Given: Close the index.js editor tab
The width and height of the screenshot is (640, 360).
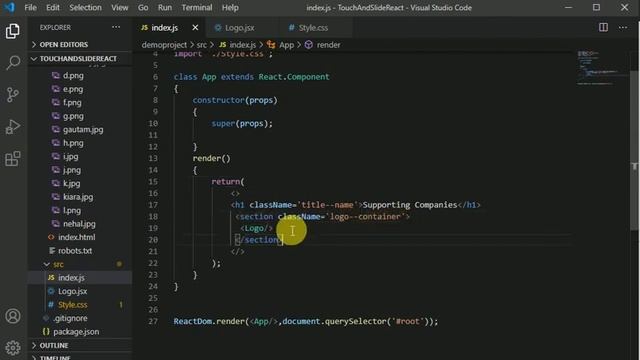Looking at the screenshot, I should (x=195, y=27).
